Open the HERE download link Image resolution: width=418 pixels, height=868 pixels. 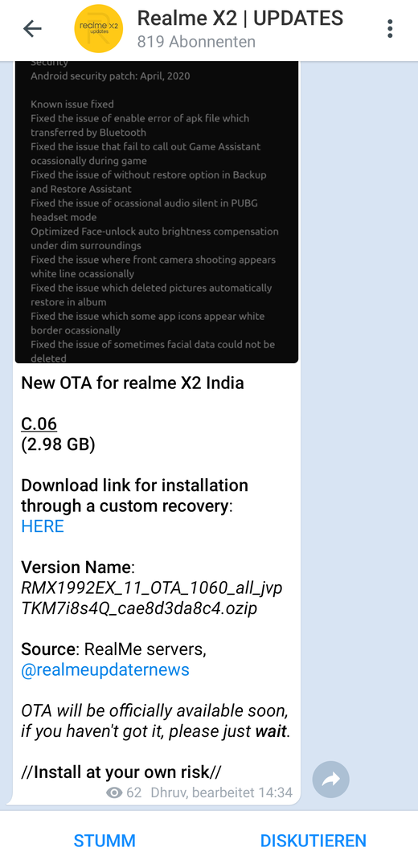point(43,526)
